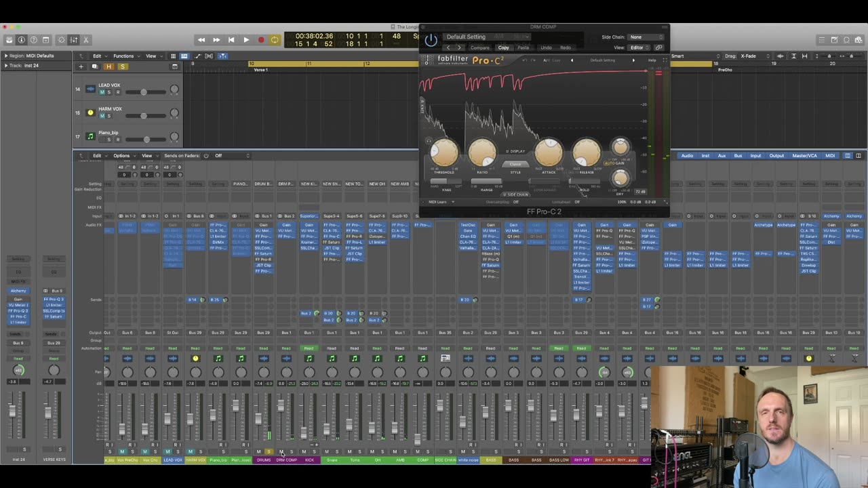Switch to list view icon in tracks header

pyautogui.click(x=184, y=56)
